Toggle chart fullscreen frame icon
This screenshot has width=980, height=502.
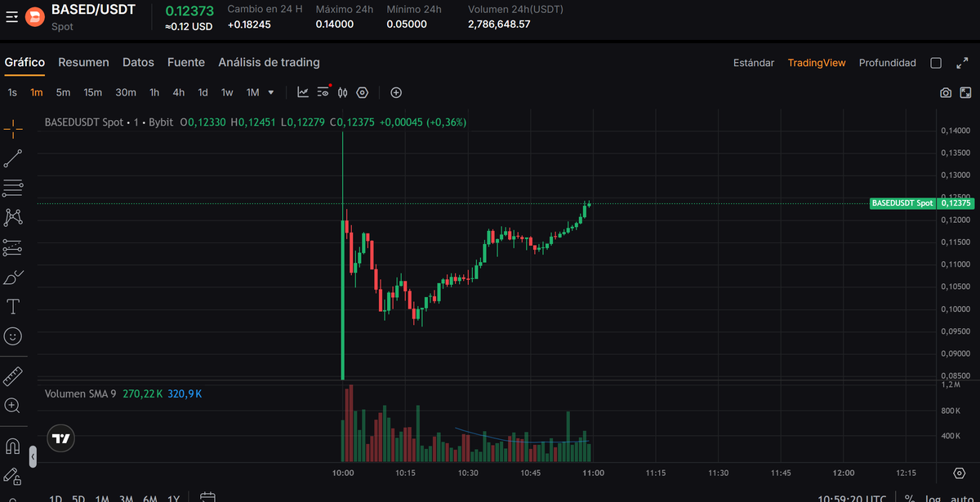click(x=965, y=93)
